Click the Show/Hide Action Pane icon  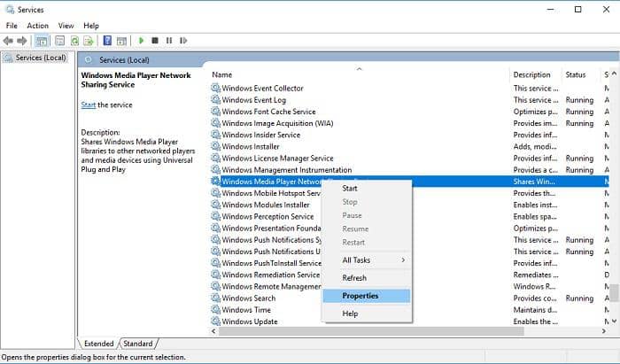tap(122, 41)
